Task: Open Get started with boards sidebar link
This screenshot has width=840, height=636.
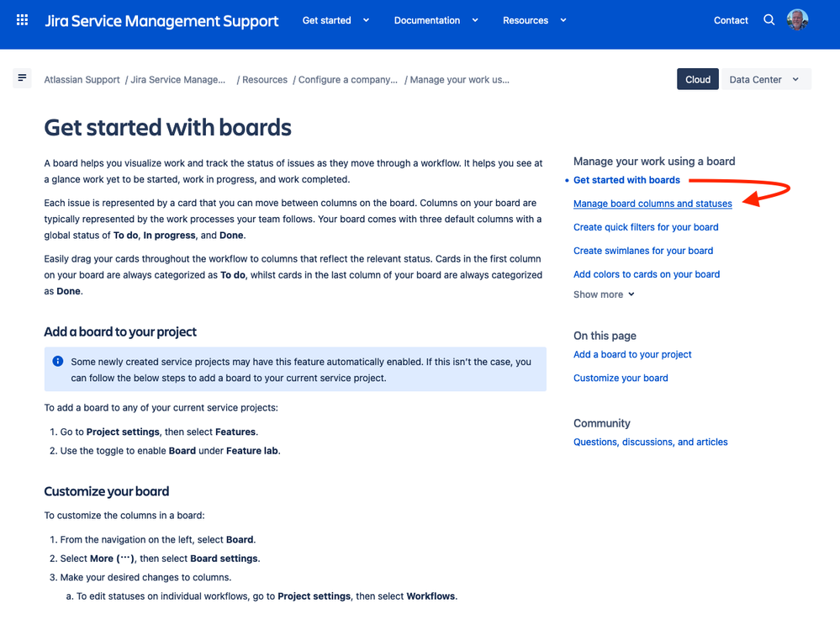Action: click(x=626, y=180)
